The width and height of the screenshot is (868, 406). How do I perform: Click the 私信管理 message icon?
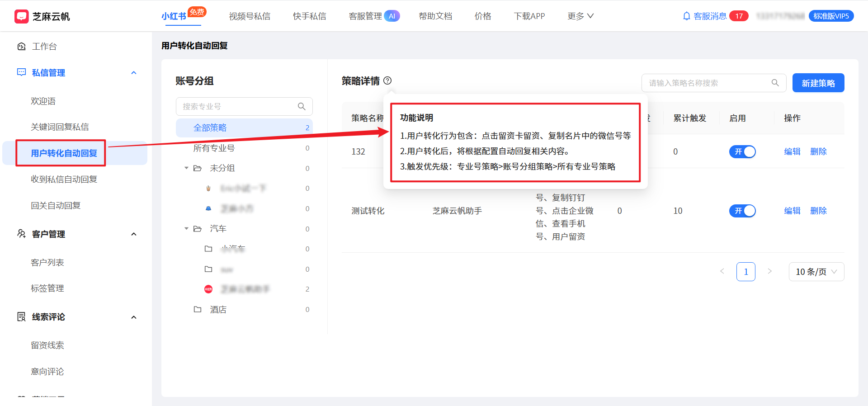(x=21, y=72)
